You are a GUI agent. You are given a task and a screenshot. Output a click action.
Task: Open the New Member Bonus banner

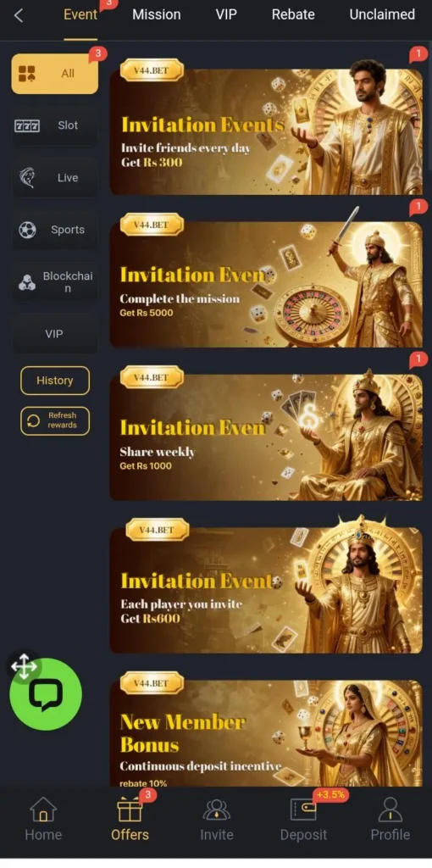[x=266, y=732]
